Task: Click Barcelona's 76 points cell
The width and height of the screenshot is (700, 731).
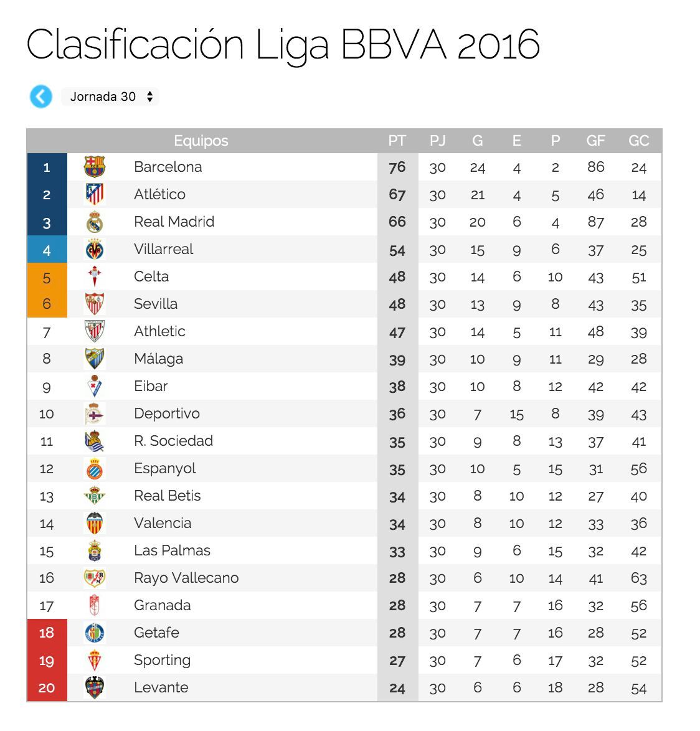Action: 397,167
